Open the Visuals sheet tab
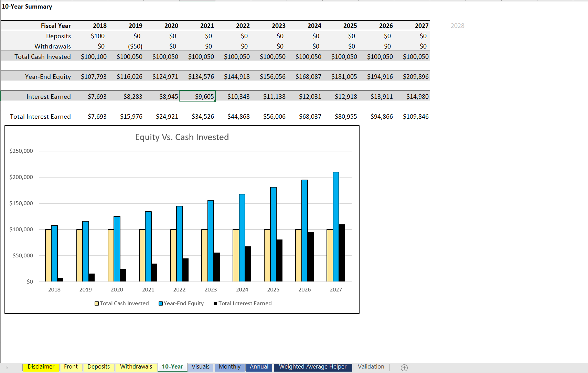The width and height of the screenshot is (588, 373). tap(201, 367)
